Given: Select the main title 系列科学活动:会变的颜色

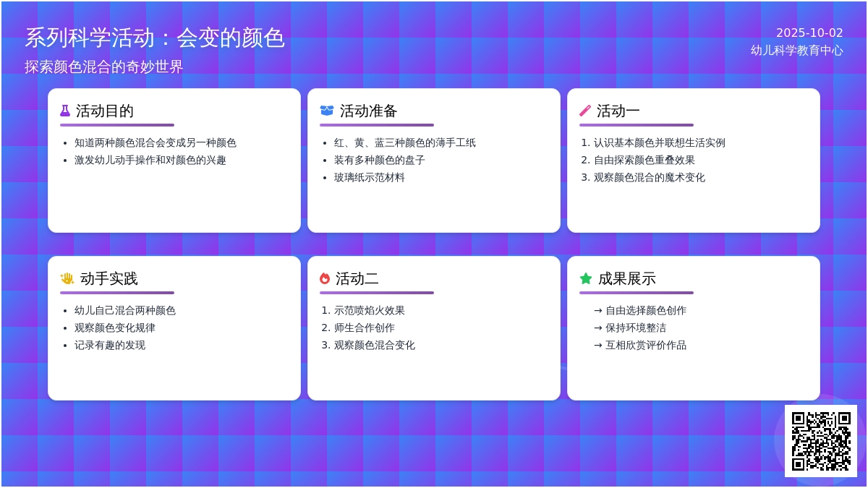Looking at the screenshot, I should click(x=155, y=38).
